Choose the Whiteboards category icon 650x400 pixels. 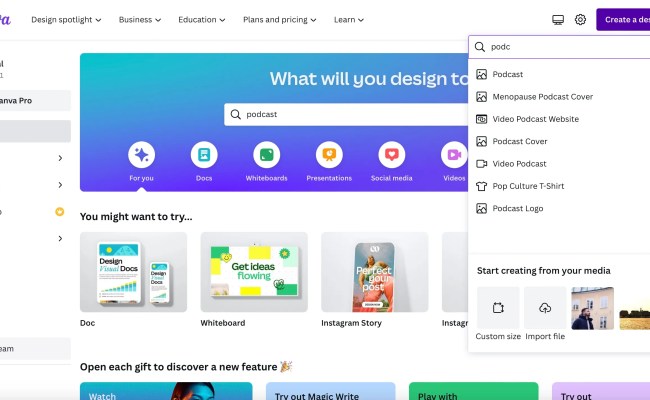click(x=267, y=155)
